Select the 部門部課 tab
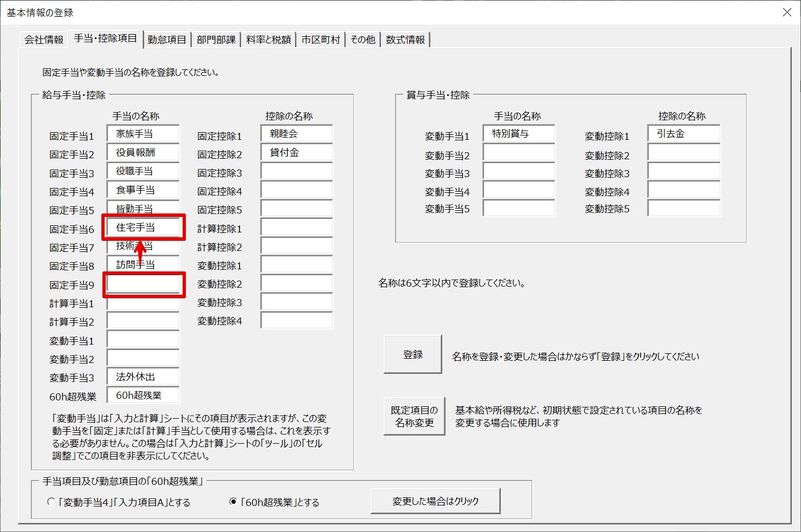Screen dimensions: 801x532 pyautogui.click(x=216, y=40)
